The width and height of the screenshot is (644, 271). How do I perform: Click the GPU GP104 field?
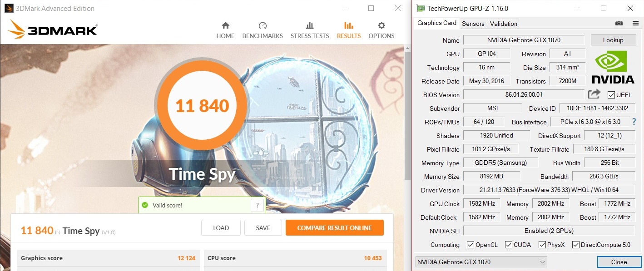(486, 54)
